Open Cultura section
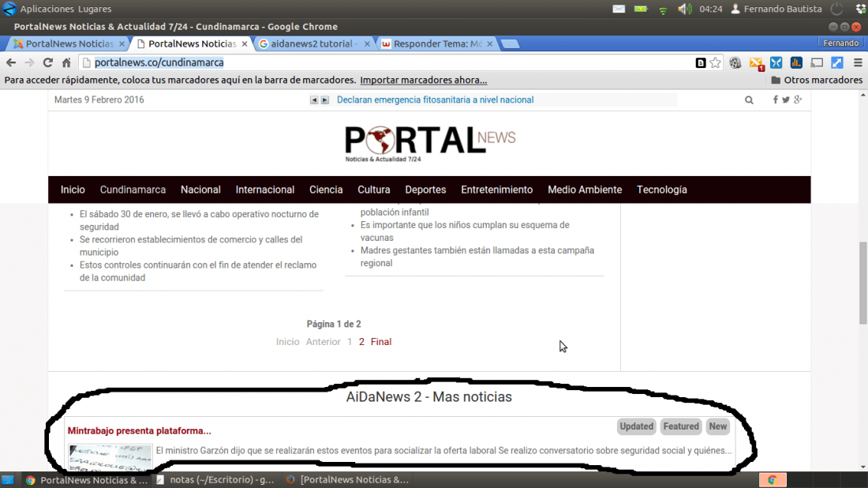 (x=374, y=190)
